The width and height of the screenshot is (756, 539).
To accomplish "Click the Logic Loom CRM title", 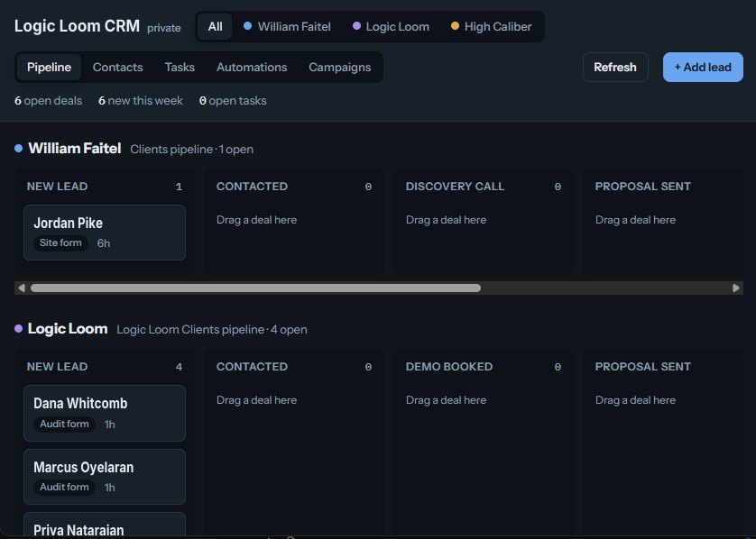I will click(x=78, y=26).
